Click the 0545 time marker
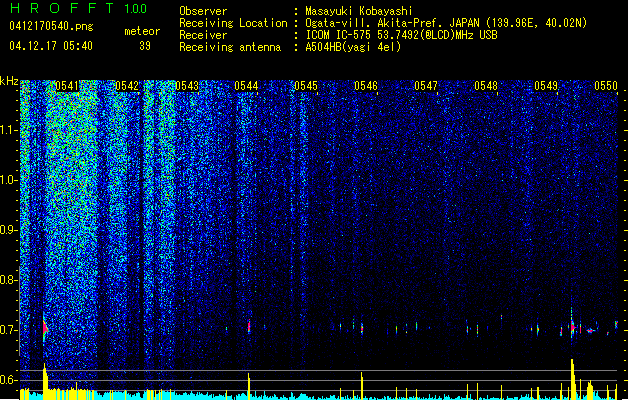Screen dimensions: 629x400 (306, 86)
